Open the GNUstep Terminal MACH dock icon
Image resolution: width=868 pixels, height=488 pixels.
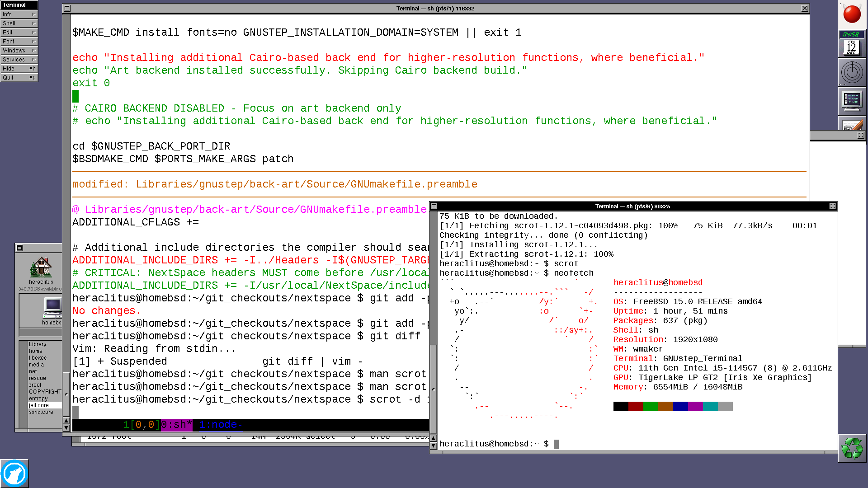click(852, 100)
